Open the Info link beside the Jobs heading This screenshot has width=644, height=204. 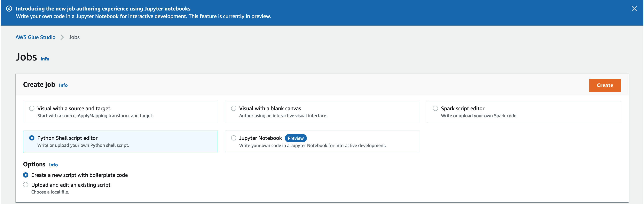[45, 59]
